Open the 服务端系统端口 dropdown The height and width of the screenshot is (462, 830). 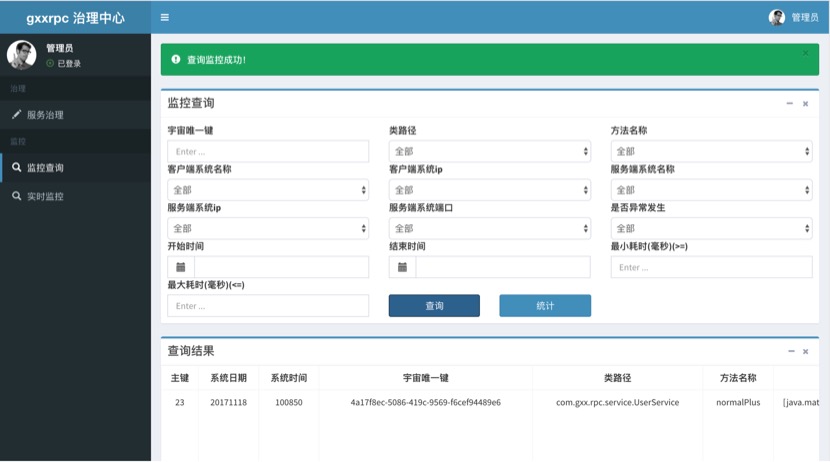click(x=490, y=229)
